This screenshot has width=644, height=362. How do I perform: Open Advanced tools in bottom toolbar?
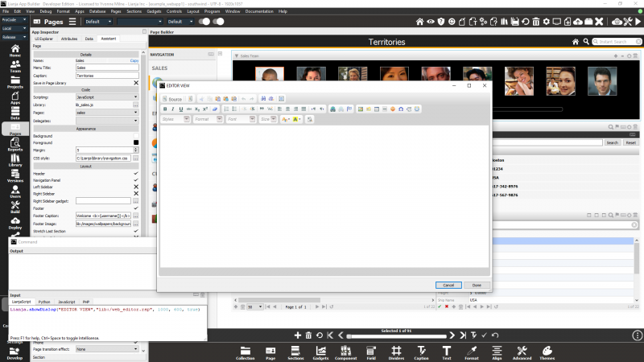click(522, 353)
